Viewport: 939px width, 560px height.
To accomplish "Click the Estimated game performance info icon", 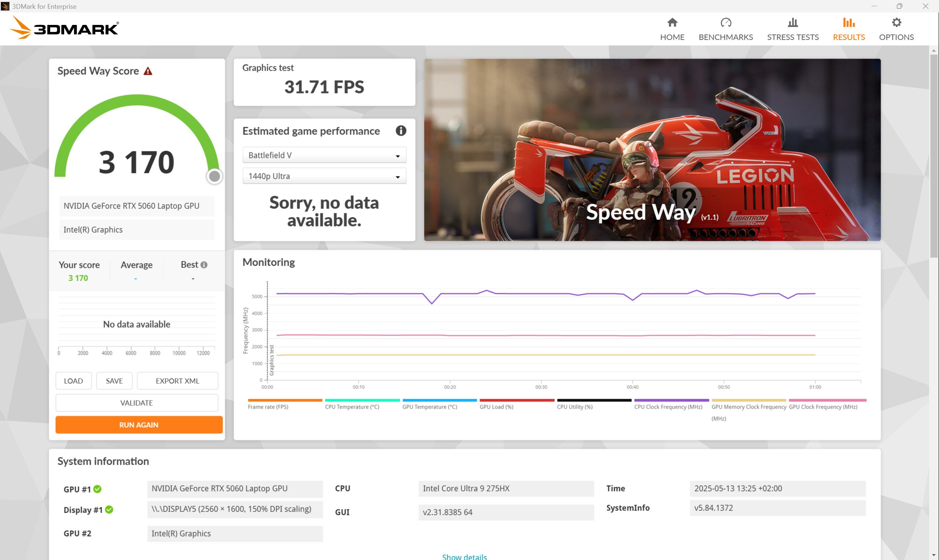I will [401, 131].
